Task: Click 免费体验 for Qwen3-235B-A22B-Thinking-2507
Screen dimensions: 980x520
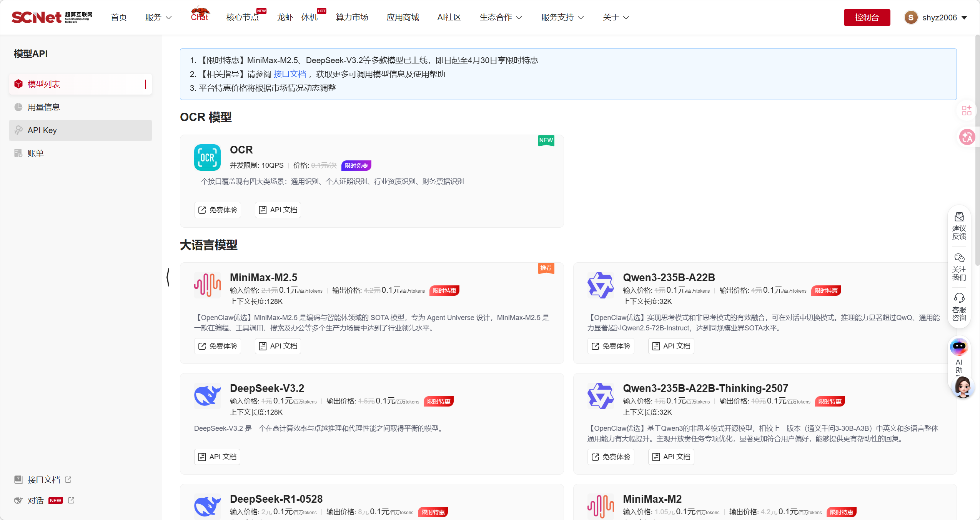Action: coord(611,457)
